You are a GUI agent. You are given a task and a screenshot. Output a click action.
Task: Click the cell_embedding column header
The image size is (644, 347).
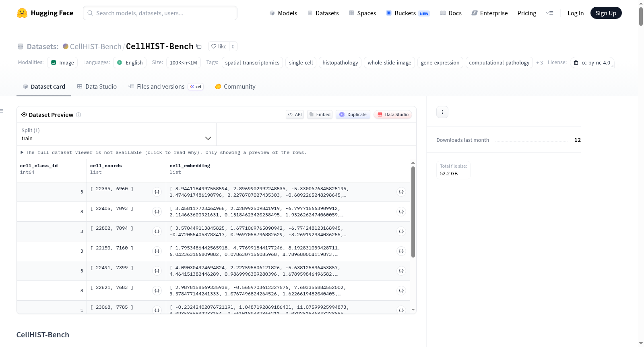pyautogui.click(x=288, y=170)
